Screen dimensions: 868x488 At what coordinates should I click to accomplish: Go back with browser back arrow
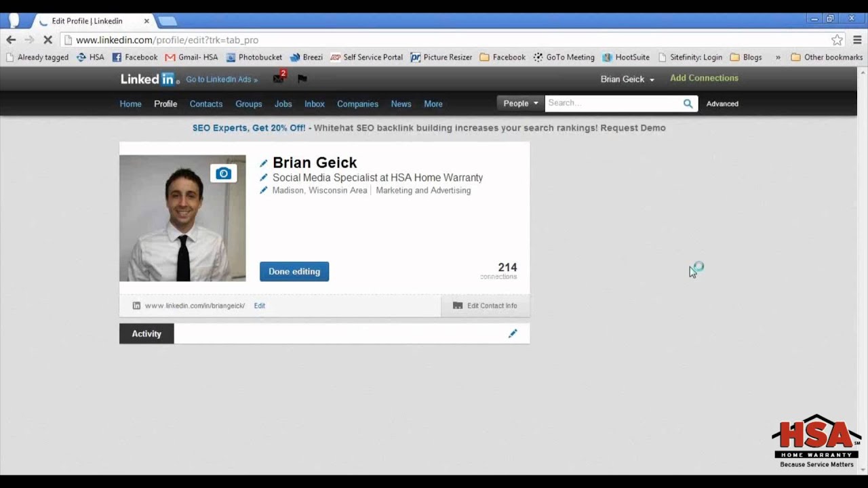pyautogui.click(x=11, y=40)
